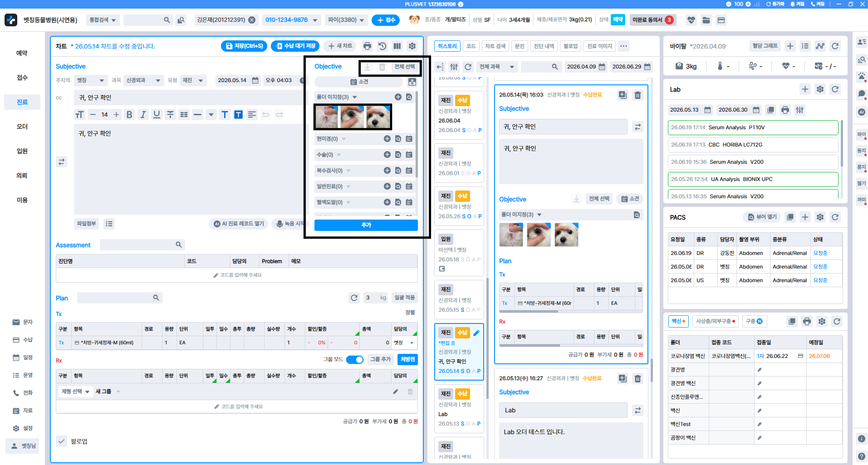Open the 통합검색 dropdown
868x465 pixels.
[103, 20]
